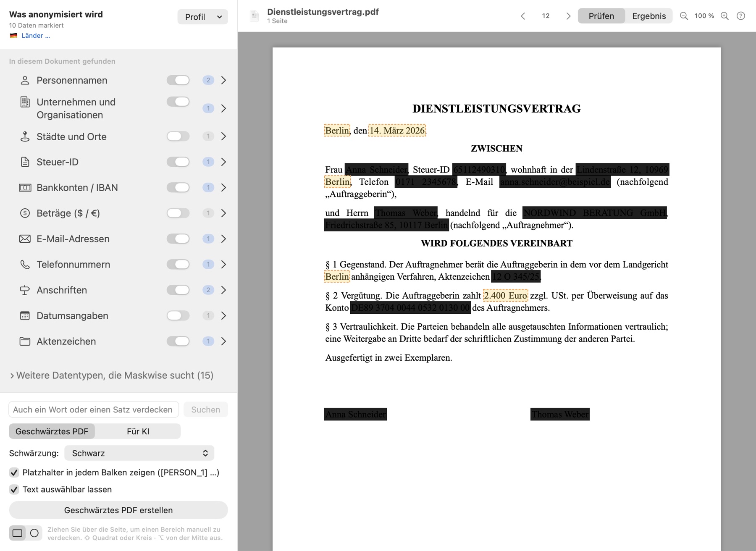756x551 pixels.
Task: Expand the Steuer-ID row chevron
Action: point(223,162)
